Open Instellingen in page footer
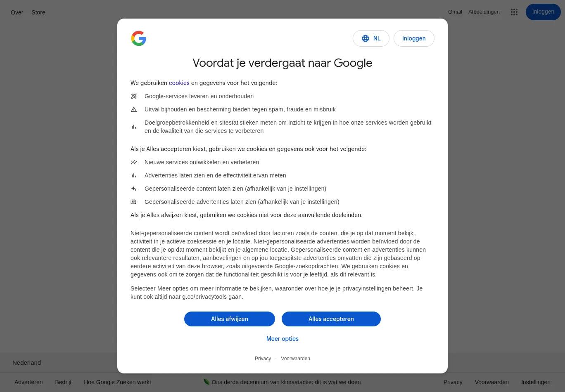Image resolution: width=565 pixels, height=392 pixels. pyautogui.click(x=536, y=382)
